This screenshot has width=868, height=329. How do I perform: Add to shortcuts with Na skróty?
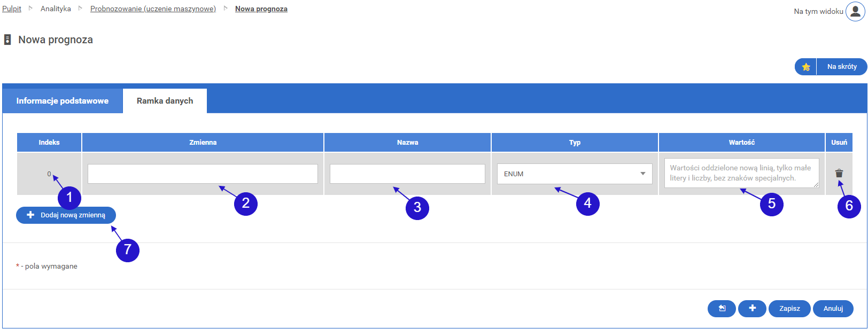[x=841, y=67]
